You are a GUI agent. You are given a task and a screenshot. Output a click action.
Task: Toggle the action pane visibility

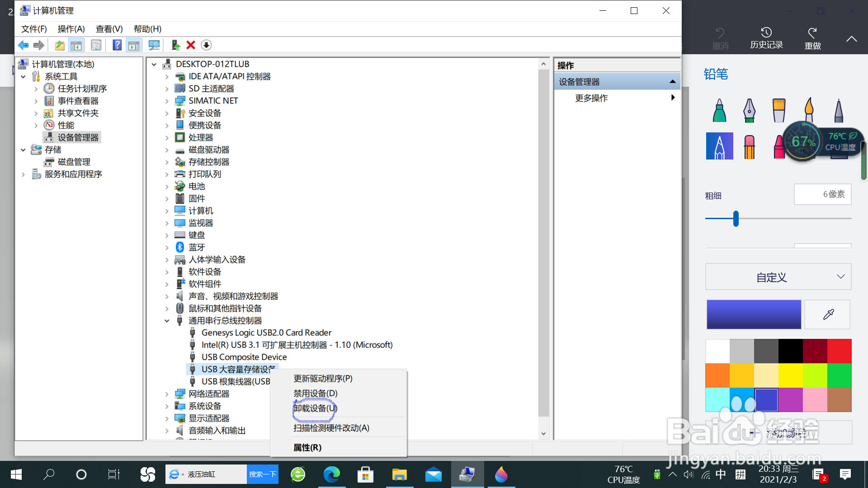point(133,45)
